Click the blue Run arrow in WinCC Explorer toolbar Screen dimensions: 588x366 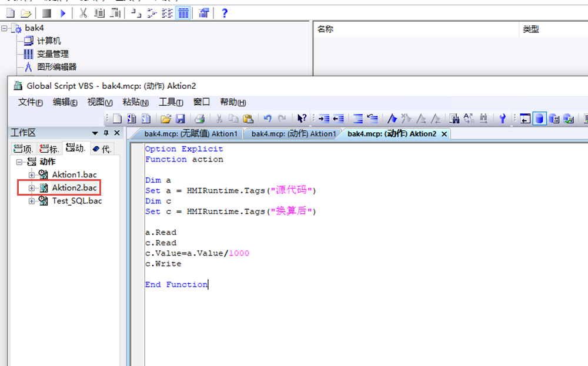(x=63, y=13)
